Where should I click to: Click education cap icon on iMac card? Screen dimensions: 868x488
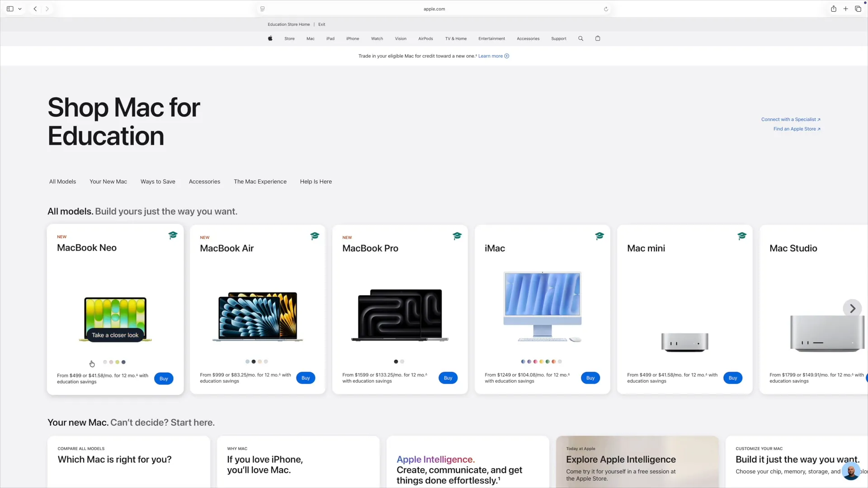pyautogui.click(x=599, y=235)
